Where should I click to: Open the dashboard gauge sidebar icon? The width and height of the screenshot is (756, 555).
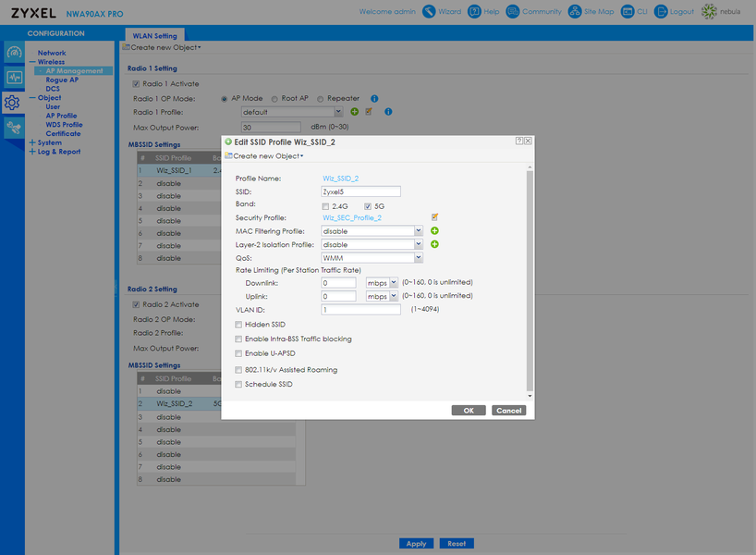14,52
